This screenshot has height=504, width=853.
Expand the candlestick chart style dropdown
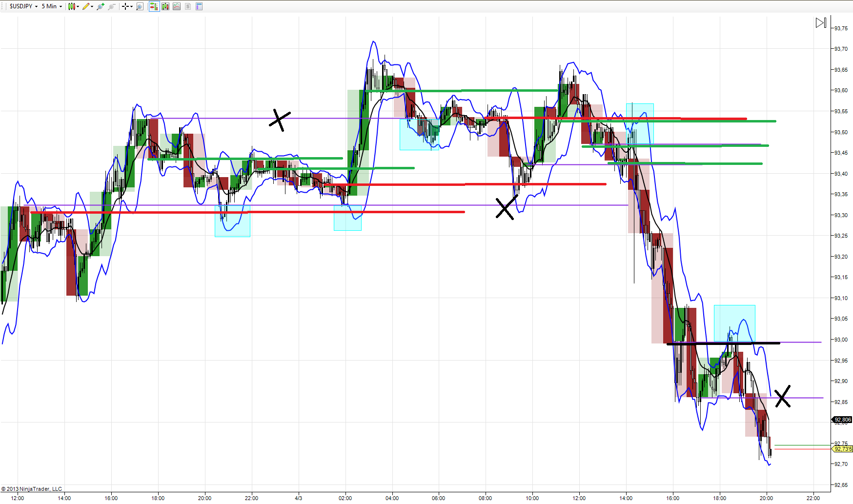click(x=78, y=6)
